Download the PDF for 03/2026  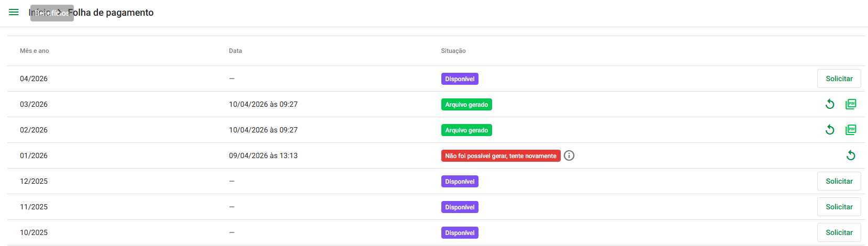point(851,104)
